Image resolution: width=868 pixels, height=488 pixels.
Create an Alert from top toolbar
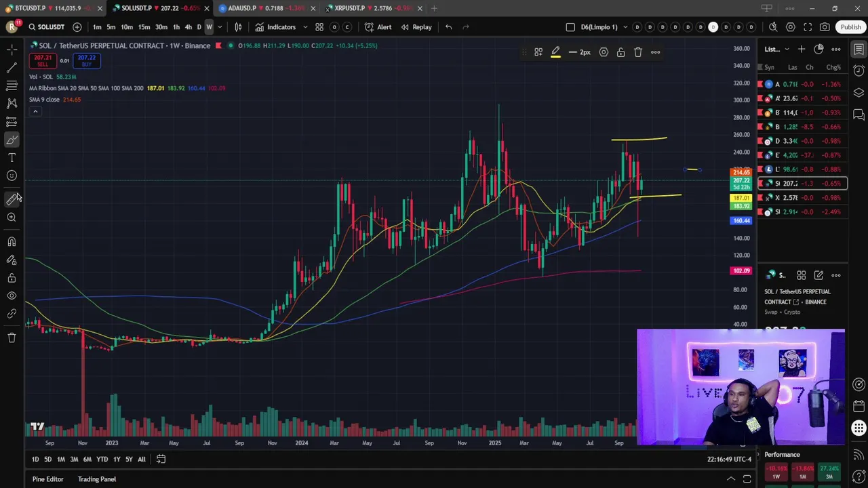(x=378, y=27)
